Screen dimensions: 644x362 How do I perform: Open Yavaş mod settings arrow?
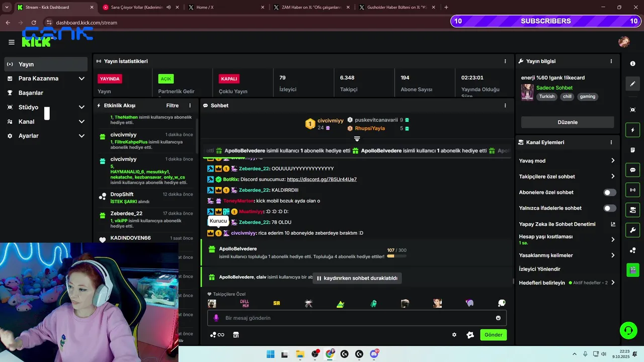[613, 161]
